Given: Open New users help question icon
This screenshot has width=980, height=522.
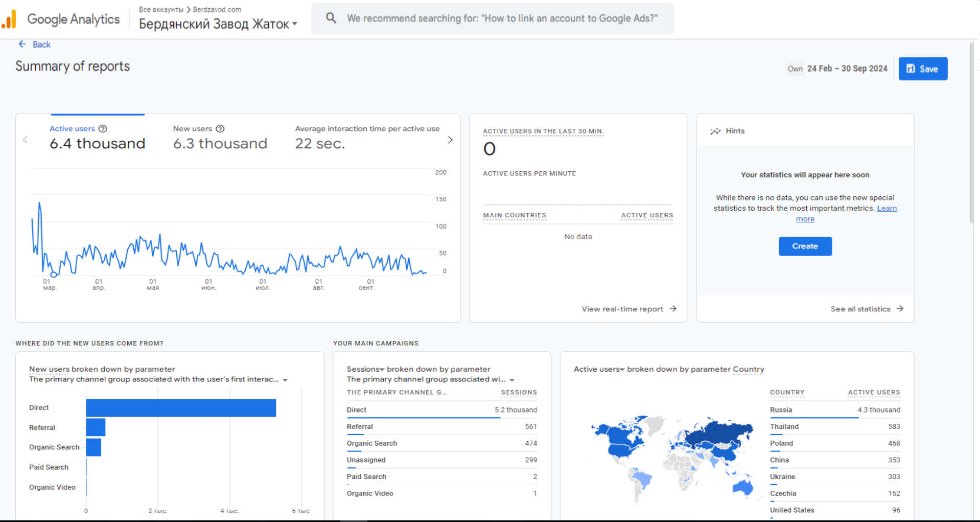Looking at the screenshot, I should click(x=220, y=129).
